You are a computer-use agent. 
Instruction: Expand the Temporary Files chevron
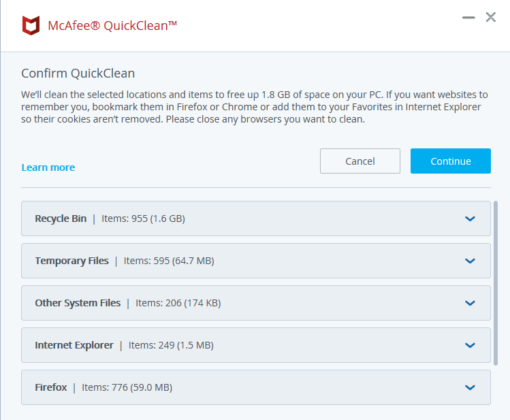click(470, 261)
